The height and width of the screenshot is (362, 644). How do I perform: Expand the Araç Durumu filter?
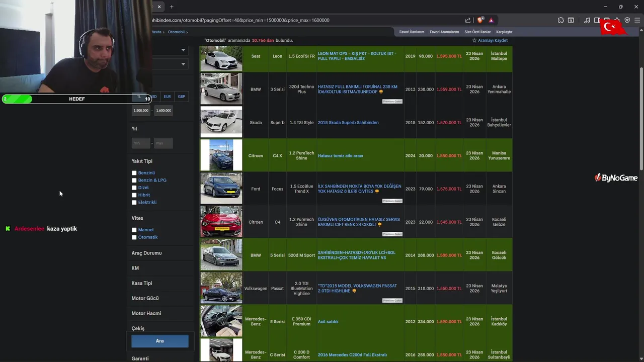click(147, 253)
